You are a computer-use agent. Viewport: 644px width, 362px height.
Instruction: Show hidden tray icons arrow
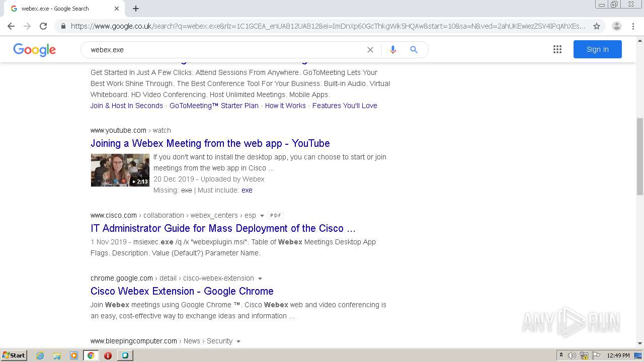(x=561, y=355)
